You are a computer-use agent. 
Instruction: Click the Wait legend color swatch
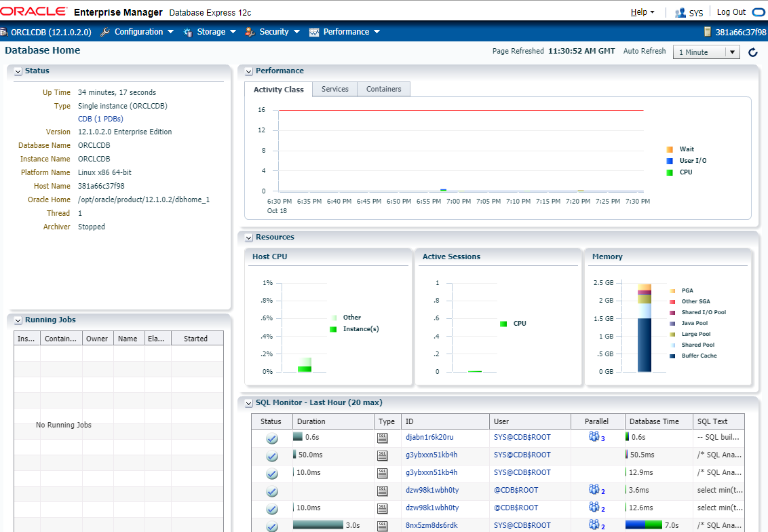tap(670, 149)
